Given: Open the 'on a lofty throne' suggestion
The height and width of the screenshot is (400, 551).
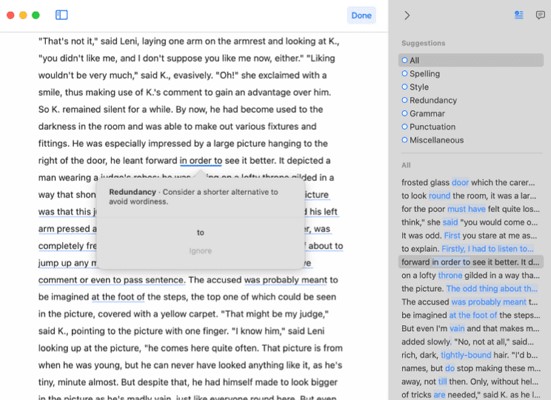Looking at the screenshot, I should (x=471, y=275).
